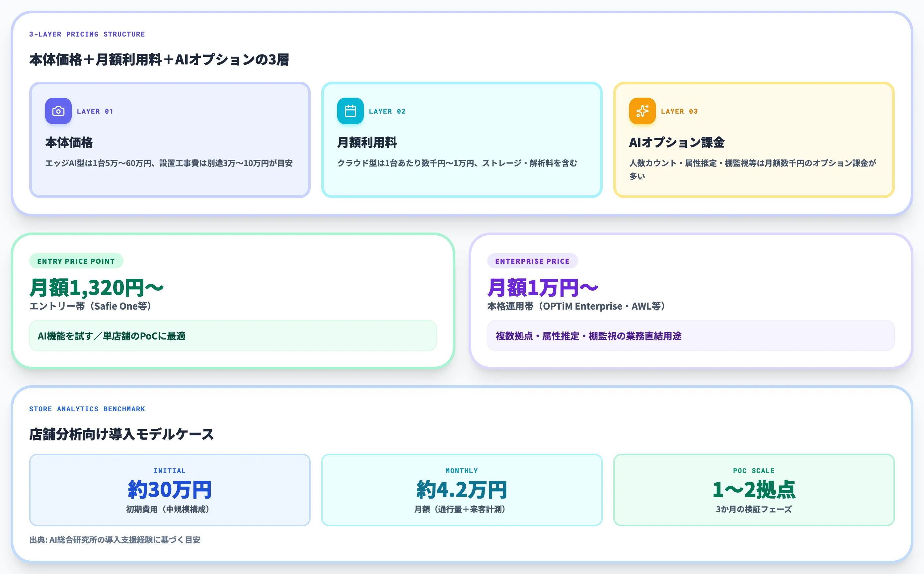924x574 pixels.
Task: Click the 本体価格 card title
Action: 69,143
